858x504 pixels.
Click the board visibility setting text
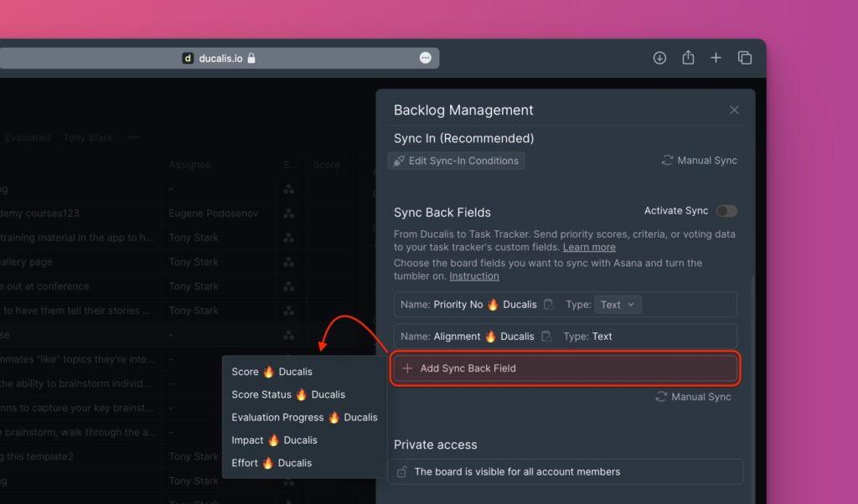[x=517, y=471]
